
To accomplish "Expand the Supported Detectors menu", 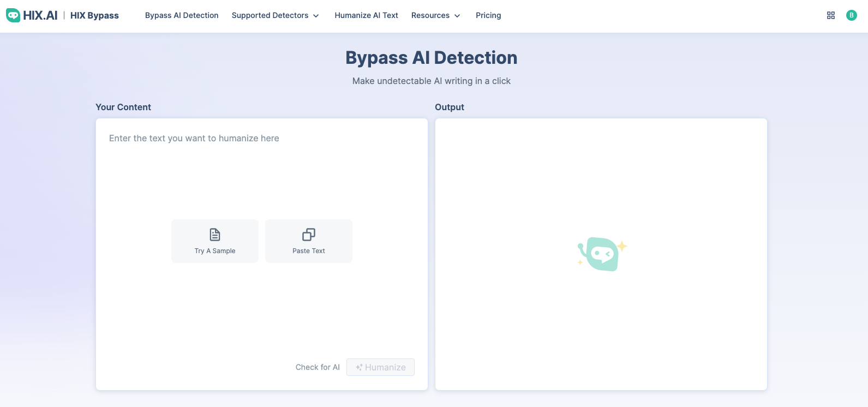I will pyautogui.click(x=276, y=15).
